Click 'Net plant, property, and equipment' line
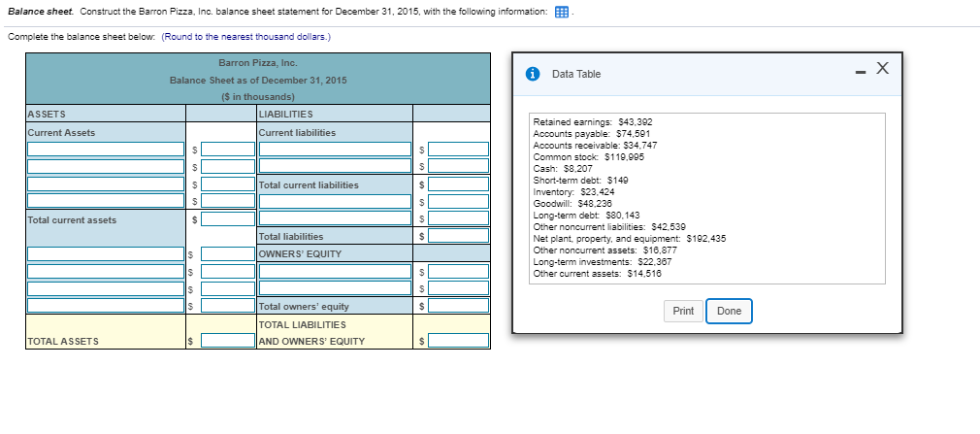This screenshot has height=434, width=980. (x=630, y=238)
